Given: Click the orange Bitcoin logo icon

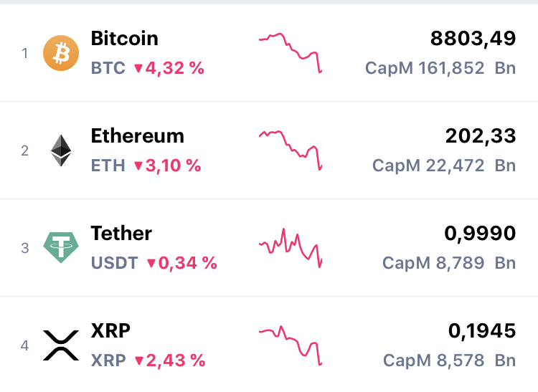Looking at the screenshot, I should [61, 53].
